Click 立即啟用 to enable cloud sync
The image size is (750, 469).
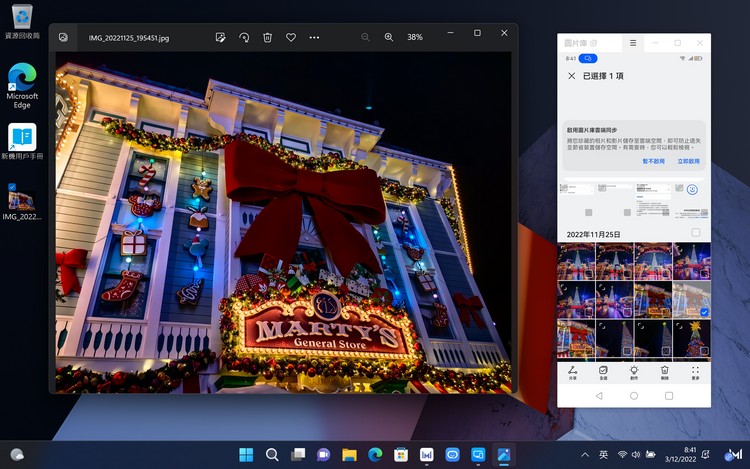(688, 161)
